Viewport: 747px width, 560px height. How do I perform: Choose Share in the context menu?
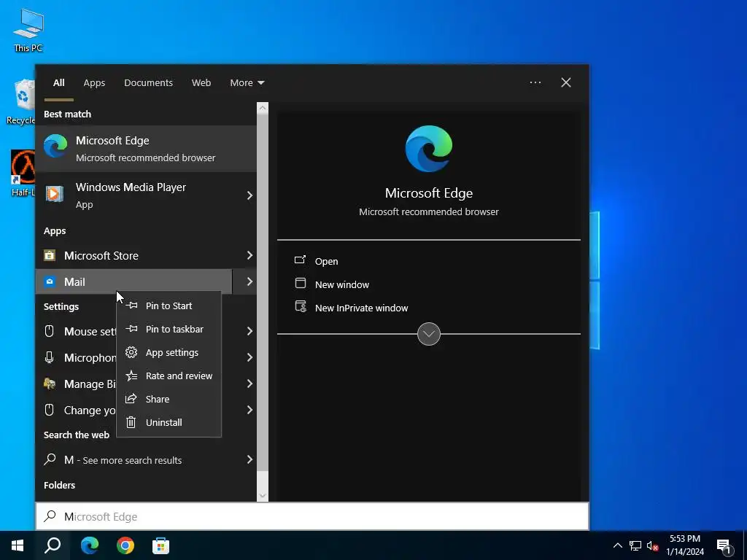[169, 399]
